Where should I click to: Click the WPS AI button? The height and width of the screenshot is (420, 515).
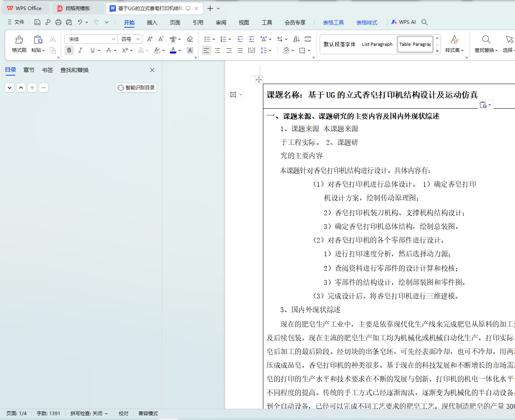pos(403,22)
